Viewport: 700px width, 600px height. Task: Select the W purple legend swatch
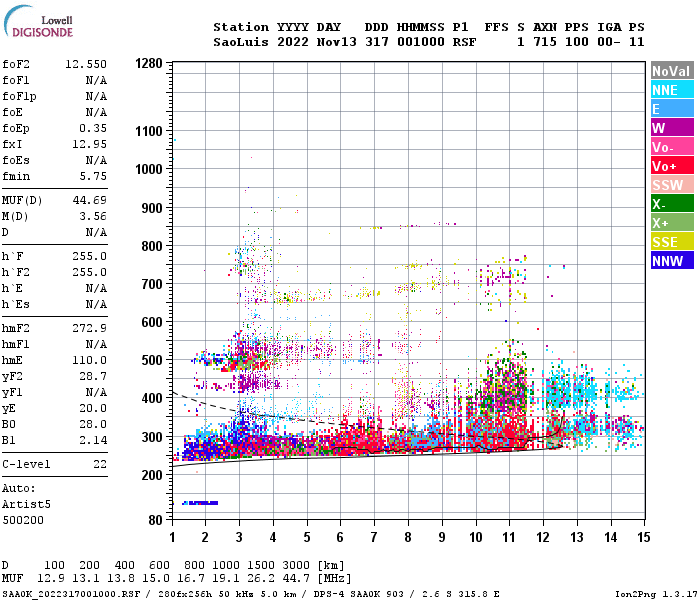tap(672, 128)
